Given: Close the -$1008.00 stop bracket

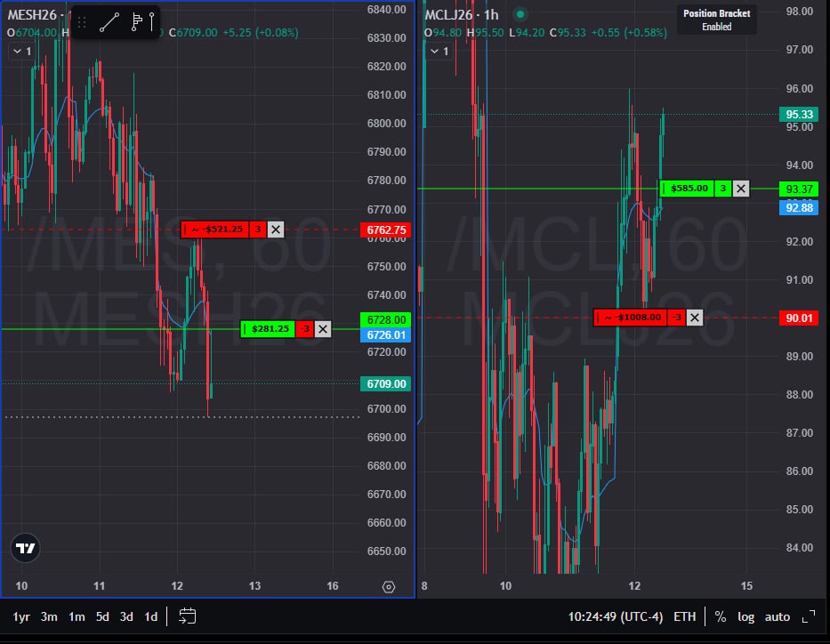Looking at the screenshot, I should tap(695, 317).
